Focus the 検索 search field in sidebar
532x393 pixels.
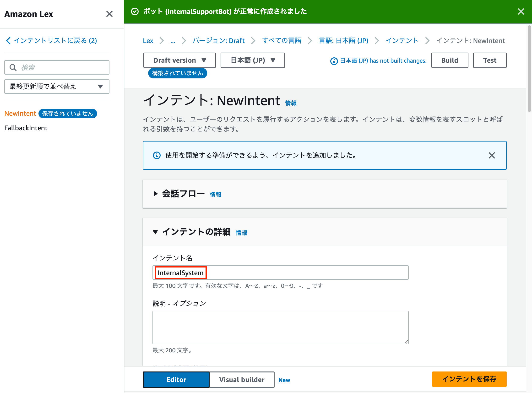(57, 67)
